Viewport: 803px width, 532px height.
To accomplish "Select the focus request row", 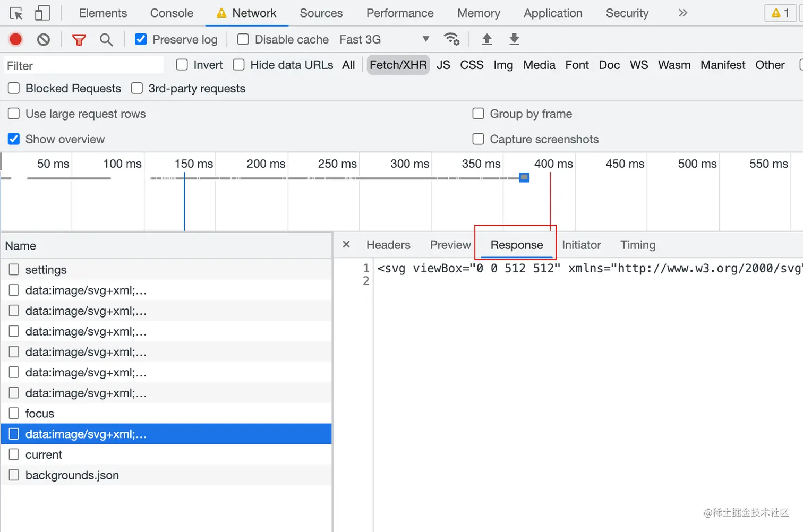I will (166, 413).
